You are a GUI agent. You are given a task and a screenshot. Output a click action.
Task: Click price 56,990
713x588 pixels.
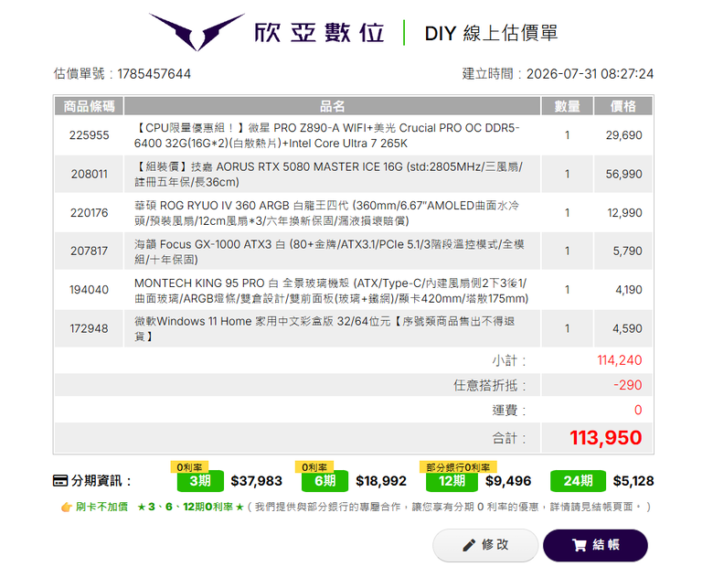[x=623, y=174]
